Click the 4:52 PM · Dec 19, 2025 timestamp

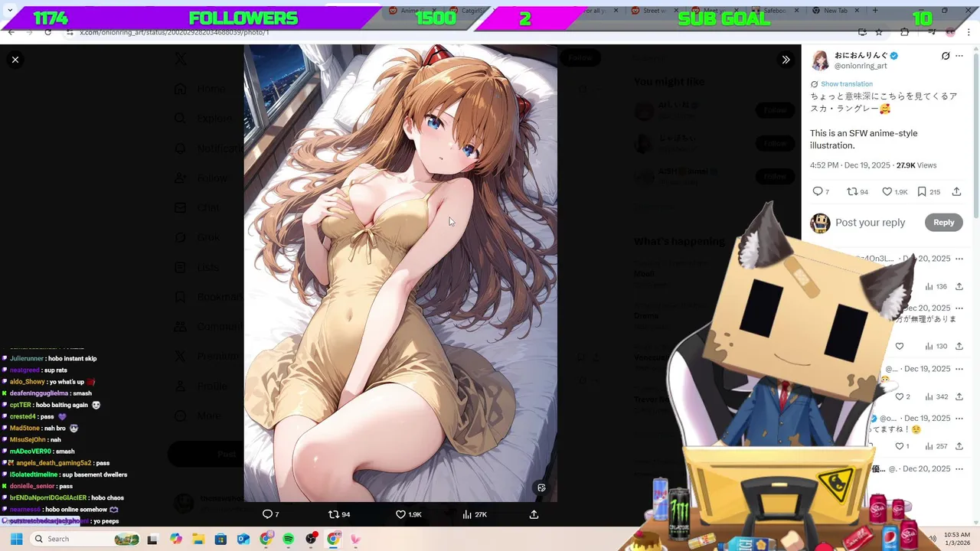850,165
